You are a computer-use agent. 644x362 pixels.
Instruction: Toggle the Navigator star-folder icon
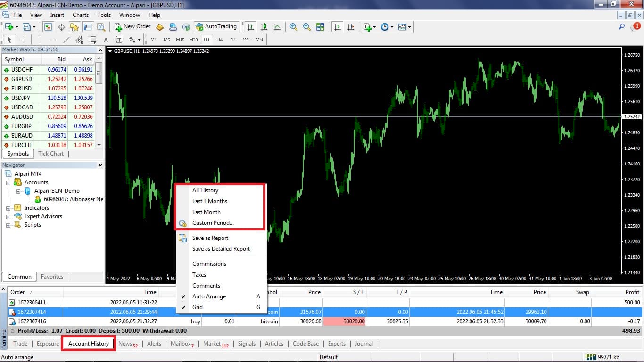(x=74, y=27)
